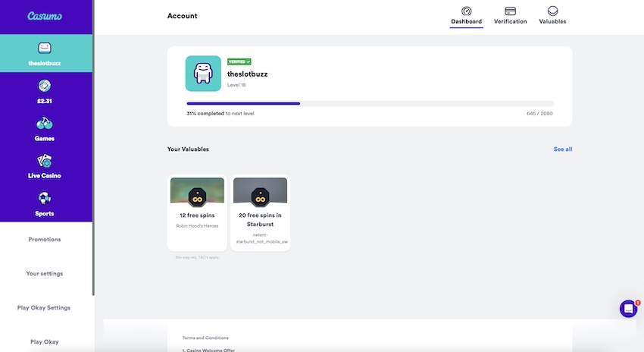Viewport: 644px width, 352px height.
Task: Open theslotbuzz profile in sidebar
Action: coord(46,53)
